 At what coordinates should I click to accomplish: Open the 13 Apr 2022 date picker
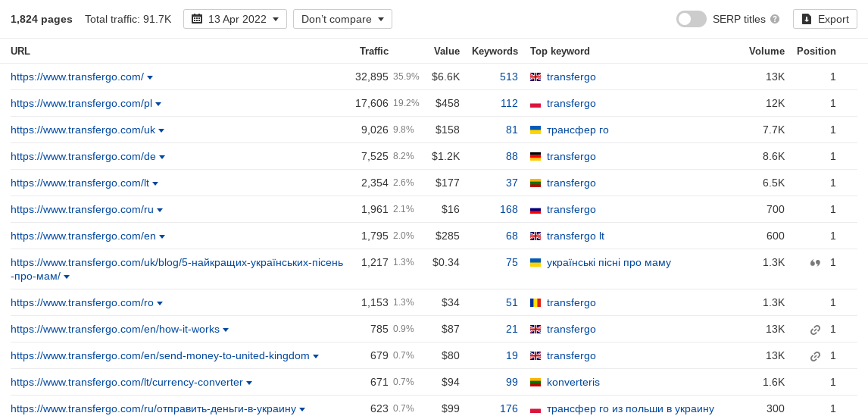click(235, 19)
